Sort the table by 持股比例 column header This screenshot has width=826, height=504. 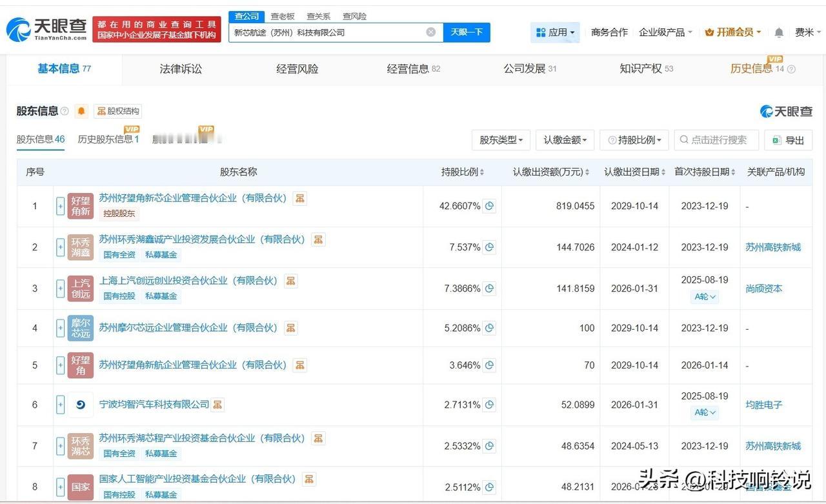463,172
